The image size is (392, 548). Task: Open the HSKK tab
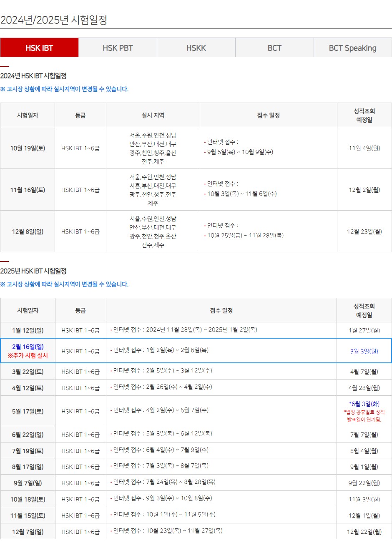[x=196, y=47]
